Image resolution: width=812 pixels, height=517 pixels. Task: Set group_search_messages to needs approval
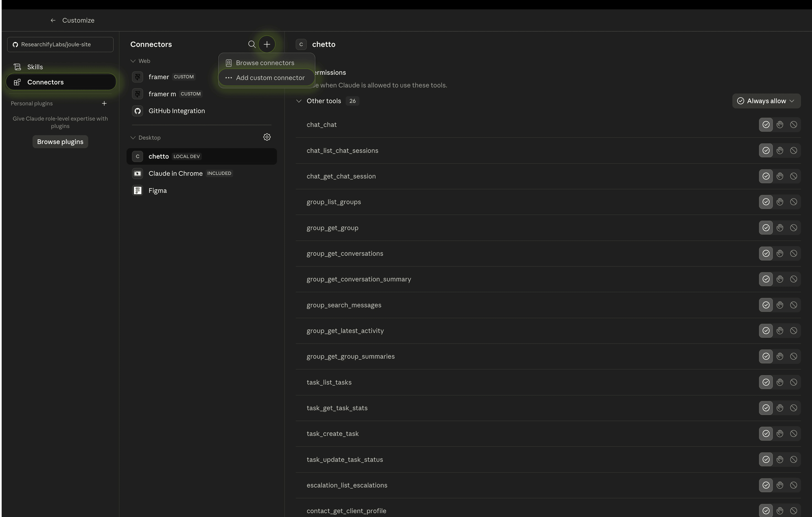click(780, 305)
